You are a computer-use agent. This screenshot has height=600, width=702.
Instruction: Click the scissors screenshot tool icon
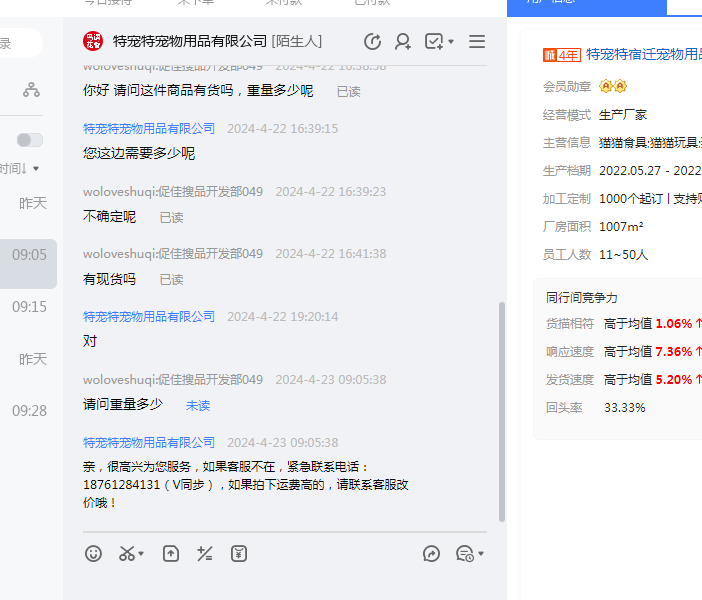point(127,553)
